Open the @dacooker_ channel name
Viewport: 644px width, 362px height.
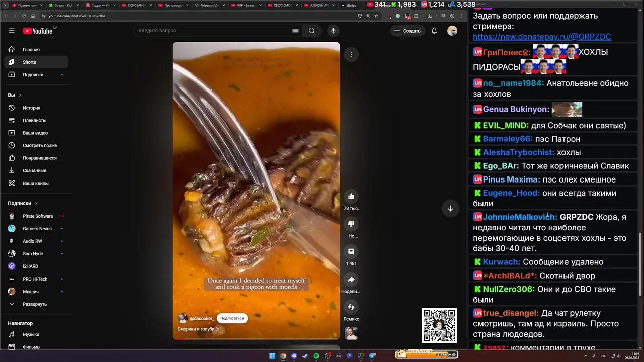click(202, 318)
